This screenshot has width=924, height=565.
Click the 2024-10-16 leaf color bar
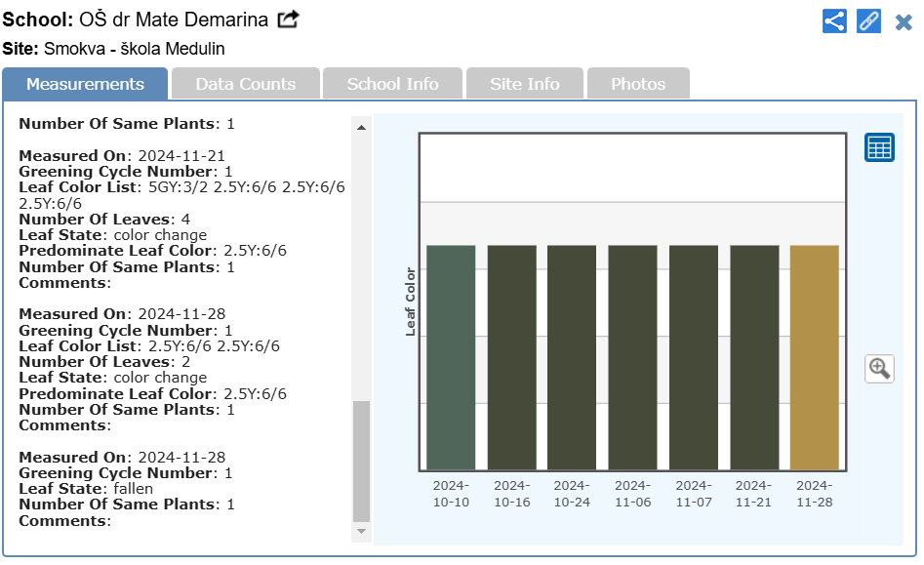point(511,357)
